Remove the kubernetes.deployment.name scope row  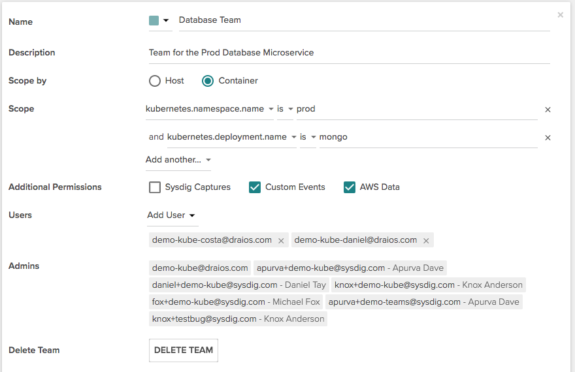(x=547, y=138)
